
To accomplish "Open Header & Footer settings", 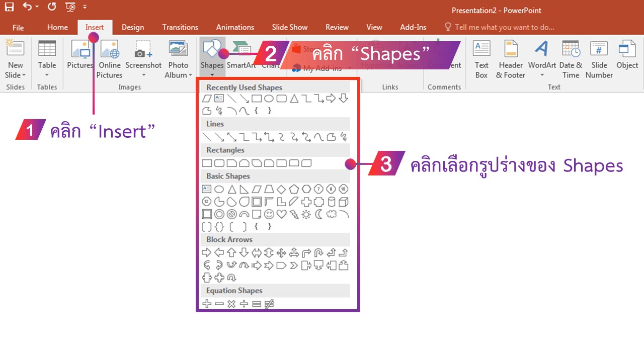I will coord(511,59).
